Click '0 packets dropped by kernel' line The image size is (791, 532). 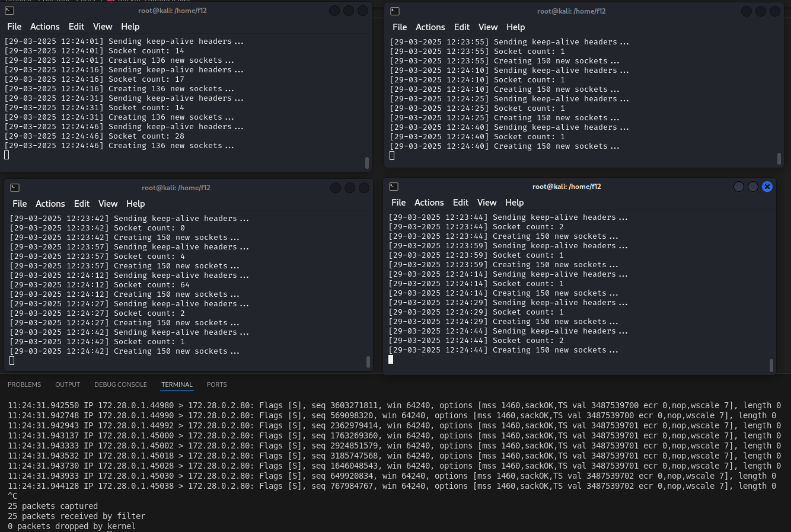click(x=72, y=526)
